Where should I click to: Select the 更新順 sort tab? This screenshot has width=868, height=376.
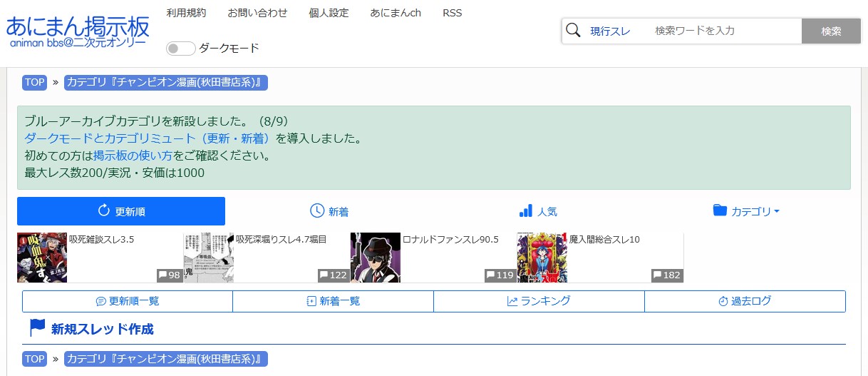pyautogui.click(x=121, y=211)
